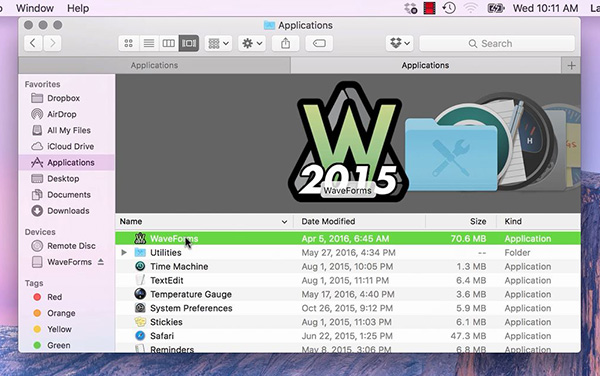The image size is (600, 376).
Task: Click the Stickies icon in list
Action: coord(140,322)
